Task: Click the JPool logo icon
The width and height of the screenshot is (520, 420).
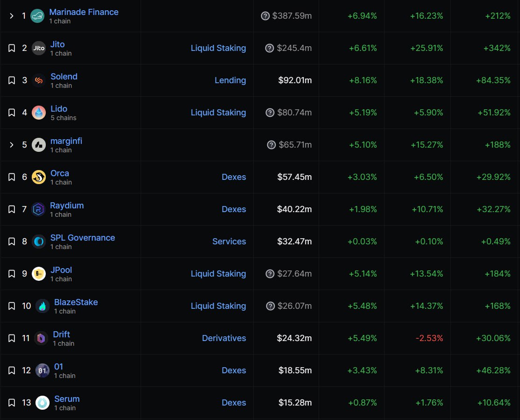Action: 39,273
